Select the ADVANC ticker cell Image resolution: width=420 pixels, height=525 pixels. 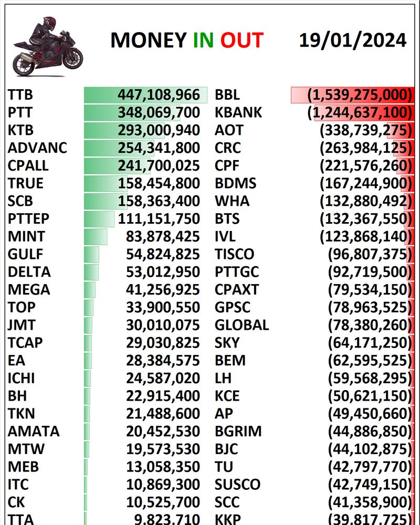coord(37,148)
